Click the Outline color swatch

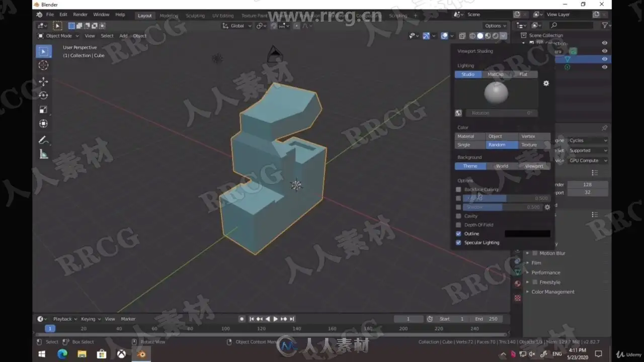(x=527, y=234)
